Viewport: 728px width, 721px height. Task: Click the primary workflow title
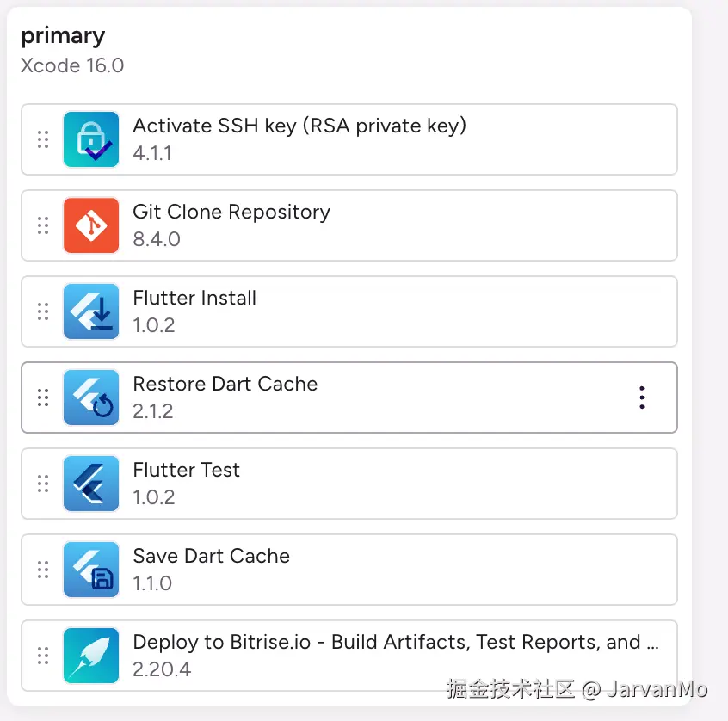63,35
